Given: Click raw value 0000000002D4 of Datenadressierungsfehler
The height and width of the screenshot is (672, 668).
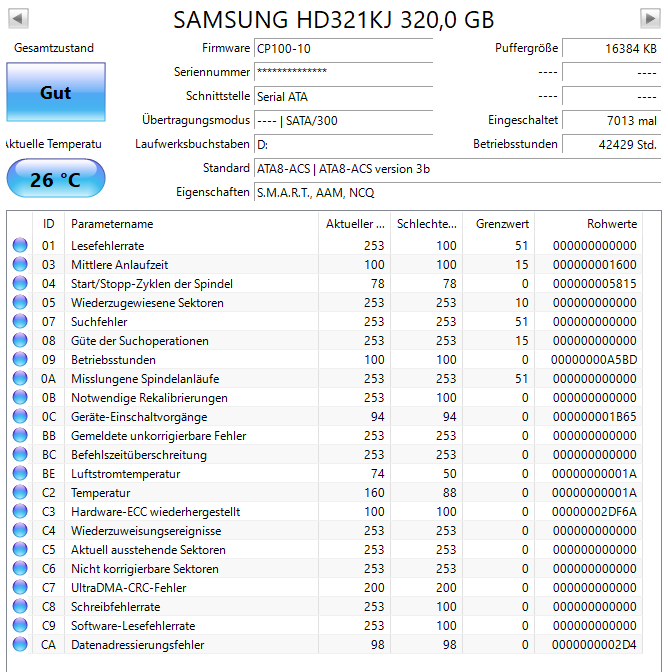Looking at the screenshot, I should pos(594,644).
